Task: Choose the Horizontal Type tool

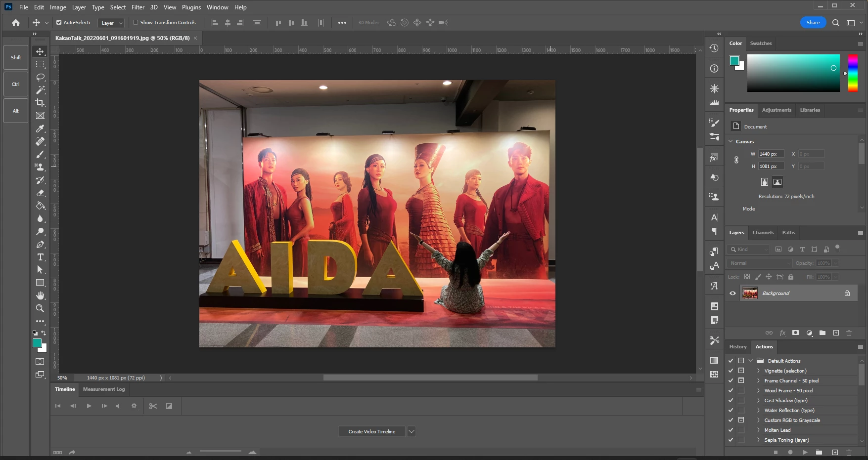Action: coord(40,257)
